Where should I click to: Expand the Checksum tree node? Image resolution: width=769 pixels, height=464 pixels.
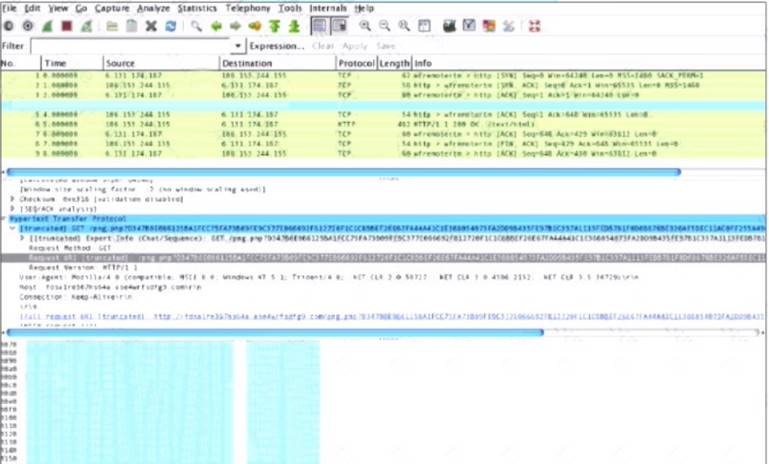pos(12,199)
